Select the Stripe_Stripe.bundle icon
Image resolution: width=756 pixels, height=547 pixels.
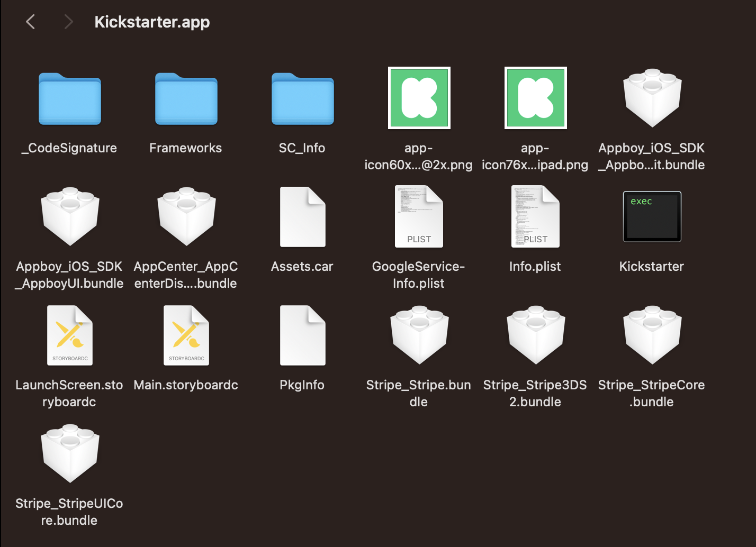pos(420,335)
